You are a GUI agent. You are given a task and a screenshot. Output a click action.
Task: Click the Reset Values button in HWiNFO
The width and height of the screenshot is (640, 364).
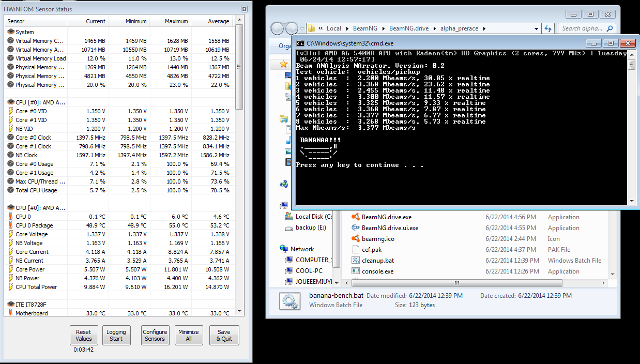[x=84, y=335]
